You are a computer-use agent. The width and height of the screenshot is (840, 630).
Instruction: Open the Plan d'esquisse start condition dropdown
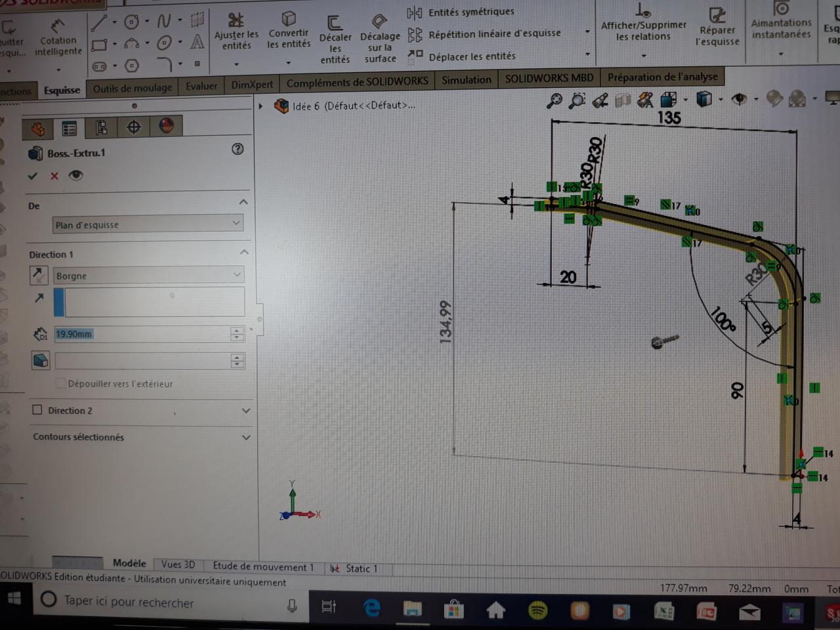click(148, 224)
